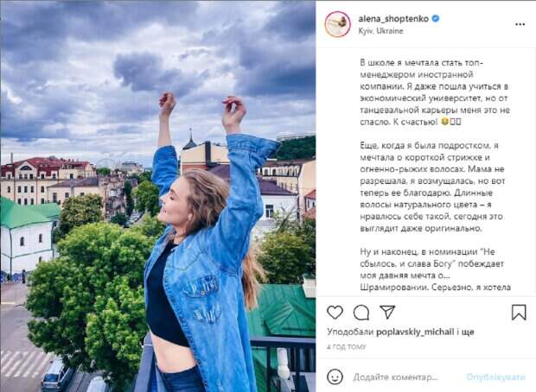Open the full likes list via 'і ще'
This screenshot has width=536, height=392.
(x=465, y=332)
